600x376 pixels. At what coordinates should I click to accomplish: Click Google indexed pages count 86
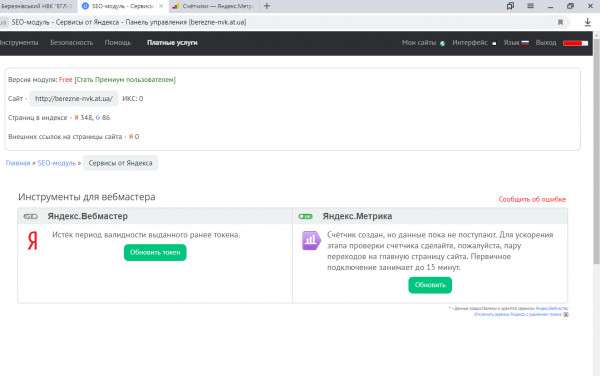pyautogui.click(x=106, y=118)
